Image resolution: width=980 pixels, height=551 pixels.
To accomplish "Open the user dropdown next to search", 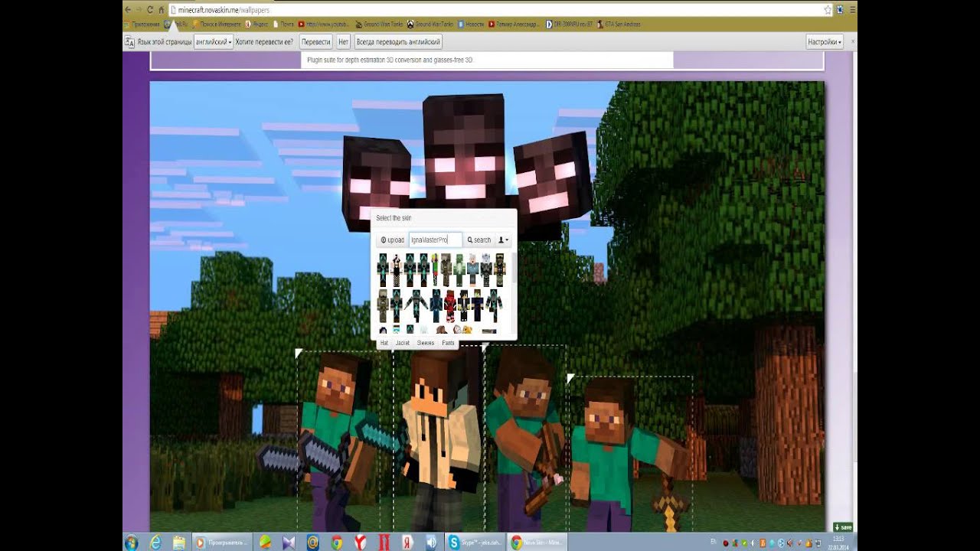I will [503, 240].
